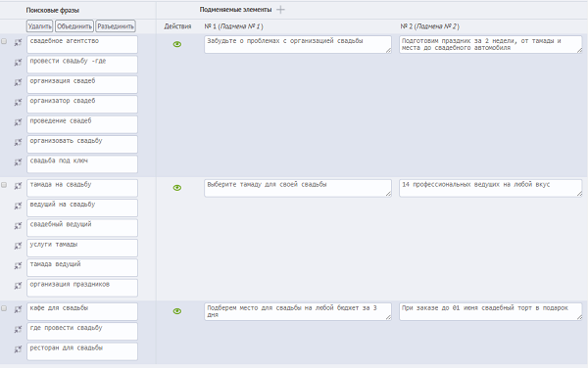Viewport: 588px width, 368px height.
Task: Click the 'организатор свадеб' phrase field
Action: [82, 105]
